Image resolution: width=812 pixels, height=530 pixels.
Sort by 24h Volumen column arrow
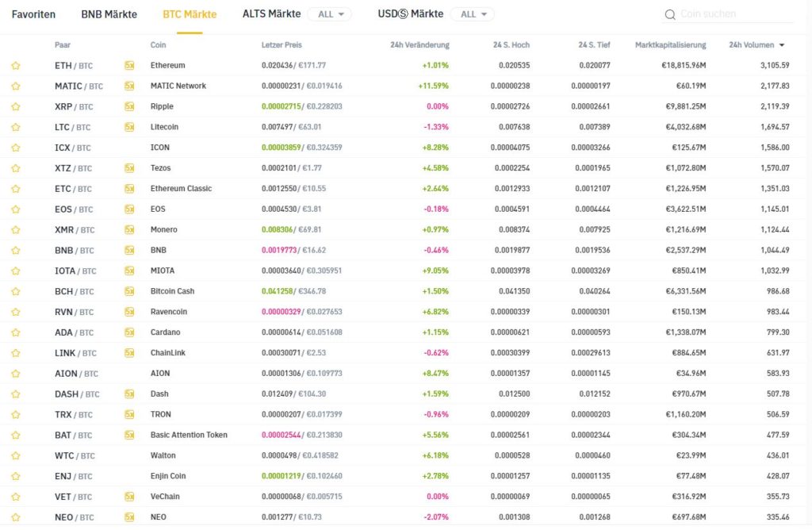[x=781, y=45]
